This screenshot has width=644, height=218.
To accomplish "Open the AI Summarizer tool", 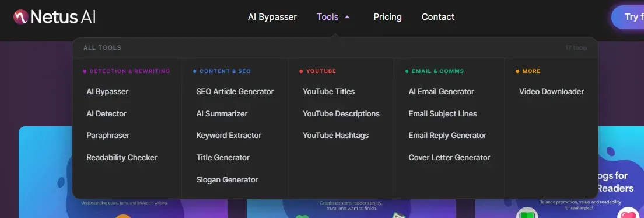I will 222,113.
